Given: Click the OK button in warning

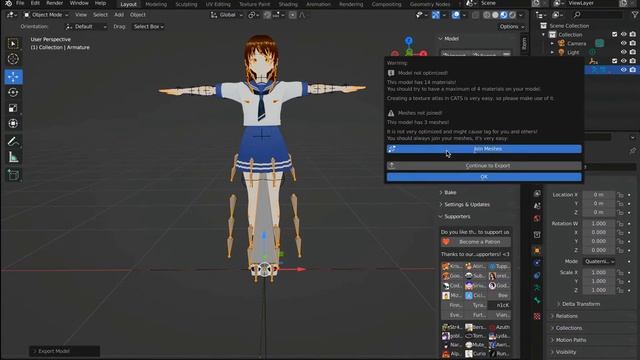Looking at the screenshot, I should (x=484, y=177).
